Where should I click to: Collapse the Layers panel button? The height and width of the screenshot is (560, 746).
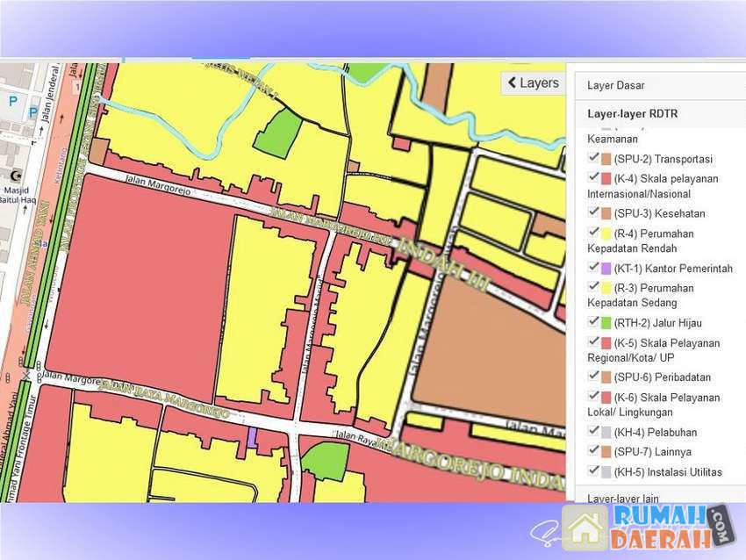[532, 83]
